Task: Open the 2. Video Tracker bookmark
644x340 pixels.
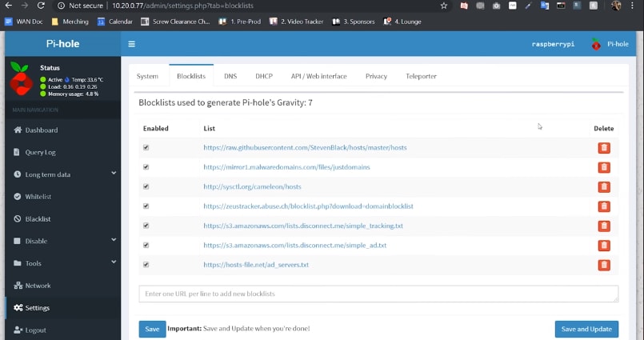Action: (x=296, y=22)
